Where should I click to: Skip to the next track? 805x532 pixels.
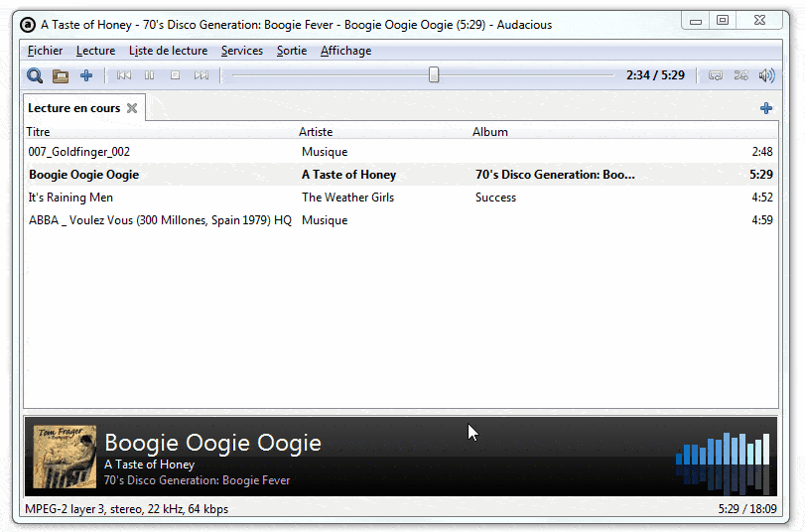tap(201, 75)
